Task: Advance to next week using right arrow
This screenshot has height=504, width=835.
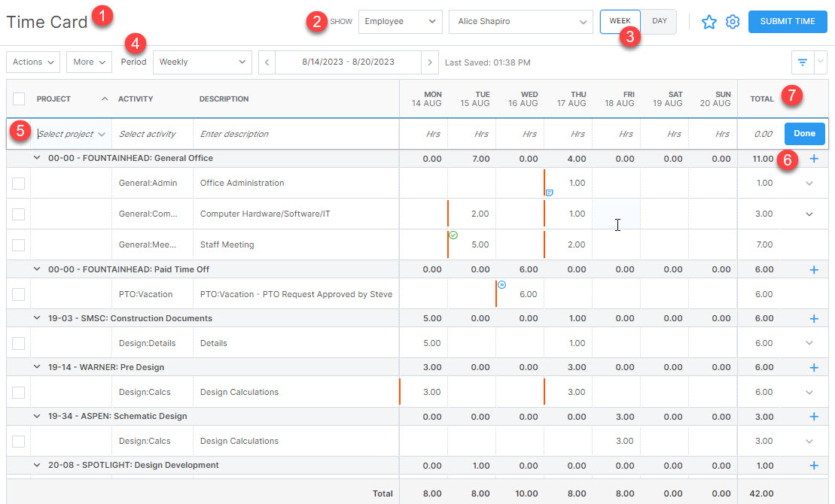Action: [x=429, y=62]
